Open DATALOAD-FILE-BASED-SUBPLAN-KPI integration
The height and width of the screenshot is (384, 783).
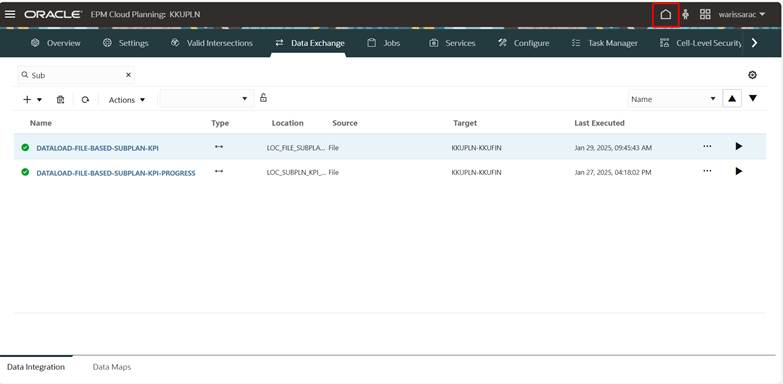coord(97,148)
